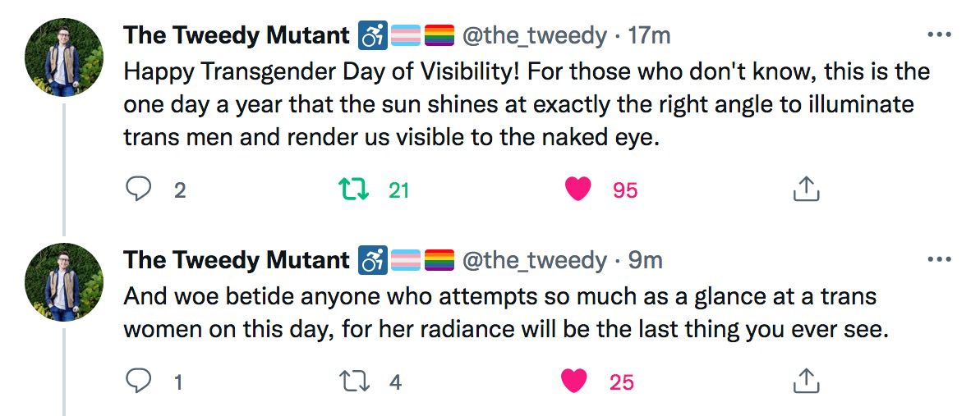Undo retweet on the first tweet
Image resolution: width=980 pixels, height=416 pixels.
tap(353, 190)
